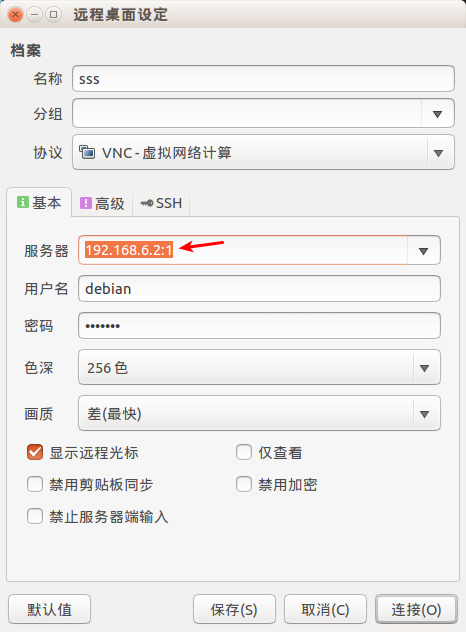Expand the 画质 quality dropdown

[x=259, y=414]
